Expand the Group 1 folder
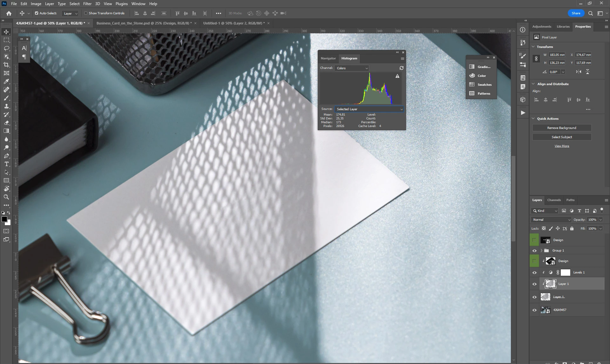 (541, 251)
